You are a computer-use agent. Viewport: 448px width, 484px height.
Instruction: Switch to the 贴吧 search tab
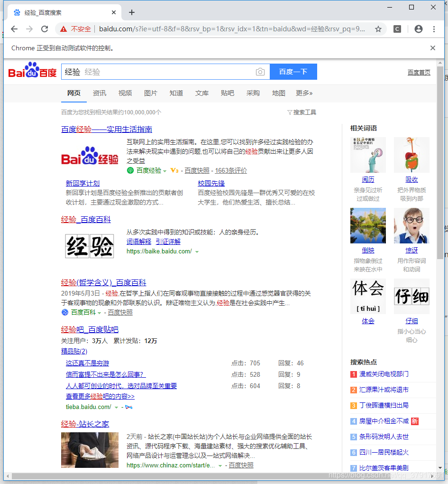pos(227,93)
